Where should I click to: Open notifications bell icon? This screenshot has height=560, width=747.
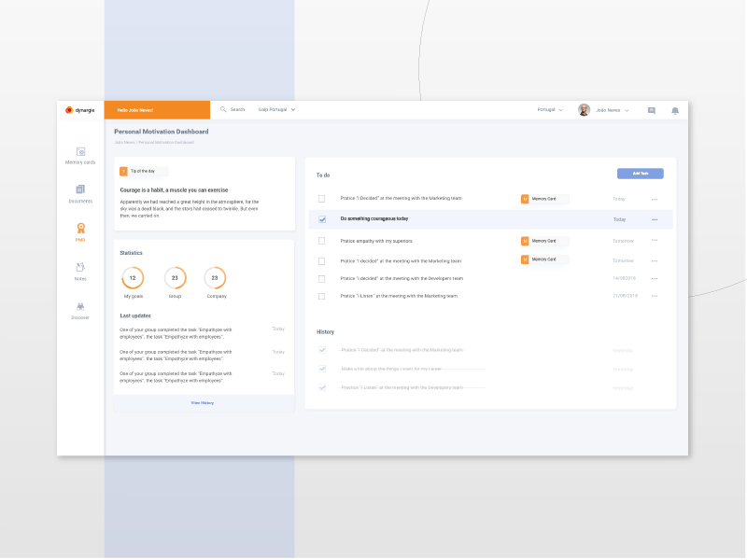pyautogui.click(x=674, y=110)
